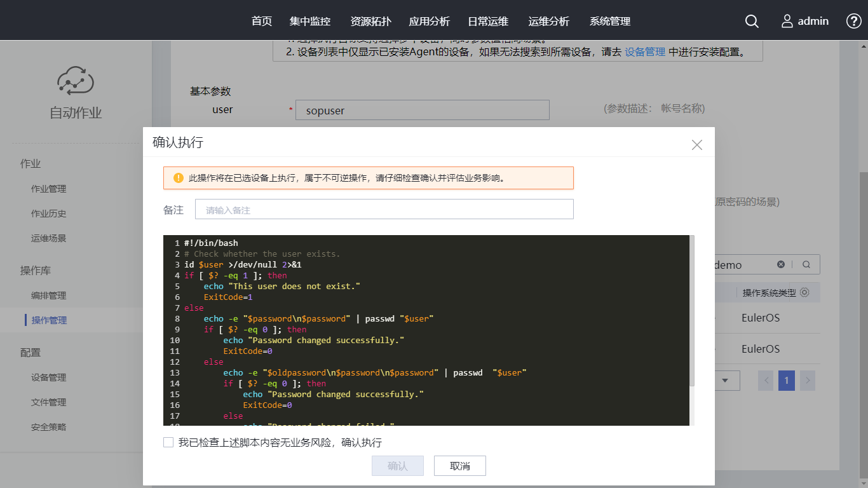
Task: Click the script code vertical scrollbar
Action: click(x=691, y=311)
